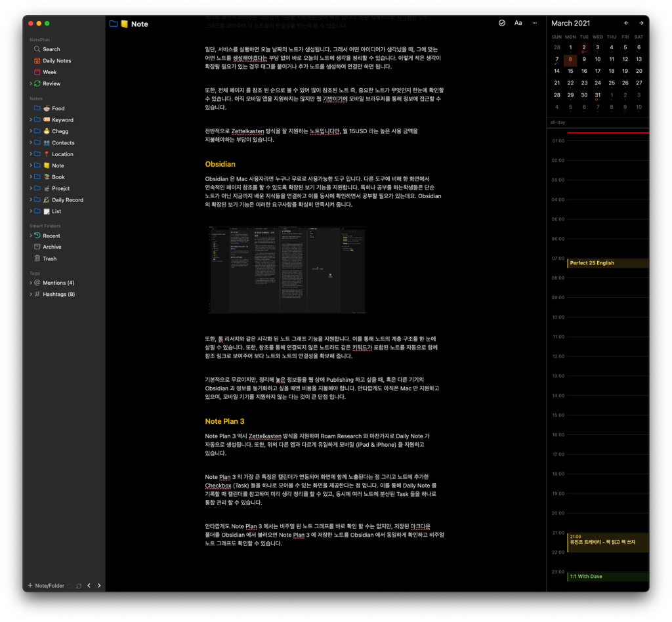This screenshot has width=672, height=622.
Task: Select March 8 in the calendar
Action: 570,60
